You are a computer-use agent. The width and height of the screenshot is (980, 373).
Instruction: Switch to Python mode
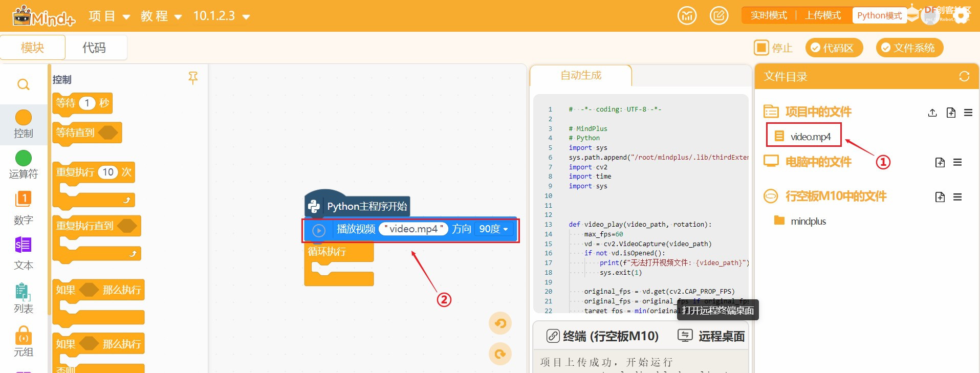coord(879,15)
